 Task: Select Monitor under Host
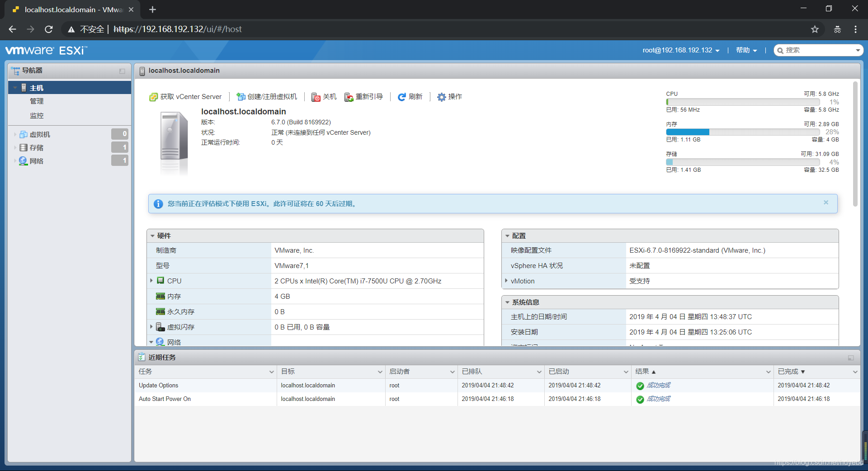click(x=37, y=116)
